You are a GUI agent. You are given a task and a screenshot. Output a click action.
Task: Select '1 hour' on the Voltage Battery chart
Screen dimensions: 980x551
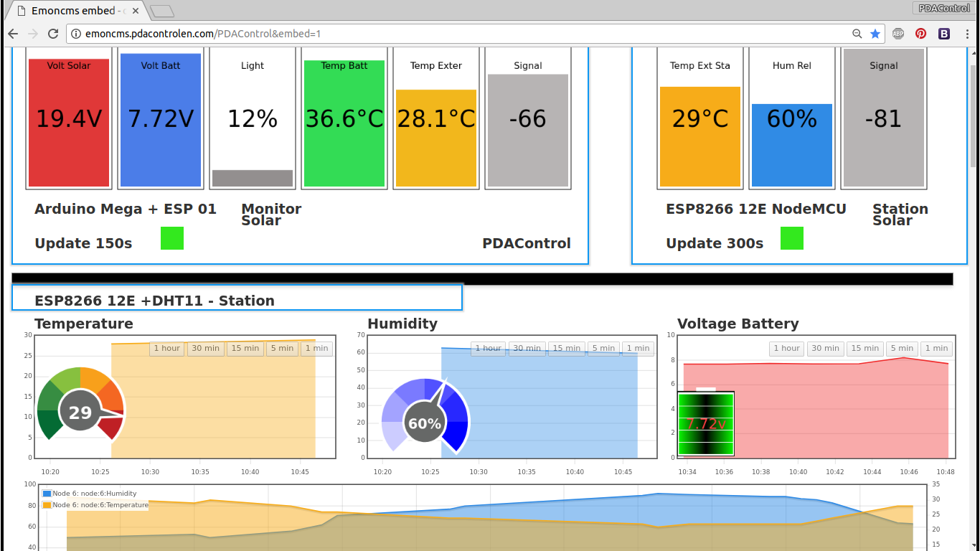point(787,349)
